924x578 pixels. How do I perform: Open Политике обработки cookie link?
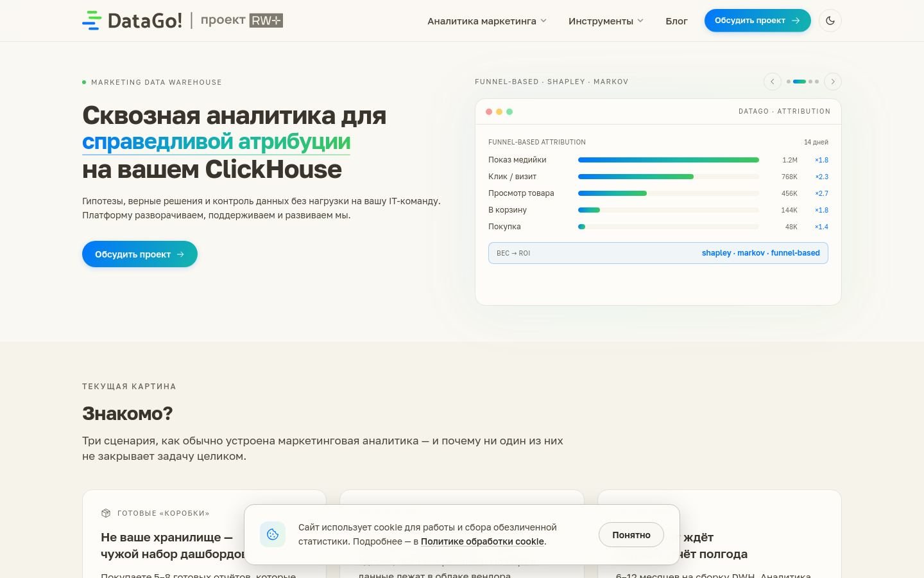coord(483,541)
